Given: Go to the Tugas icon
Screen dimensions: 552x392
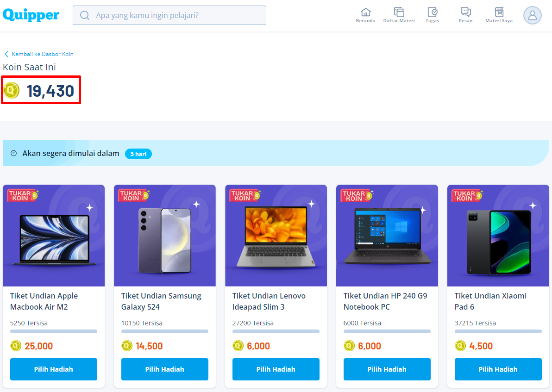Looking at the screenshot, I should 432,12.
